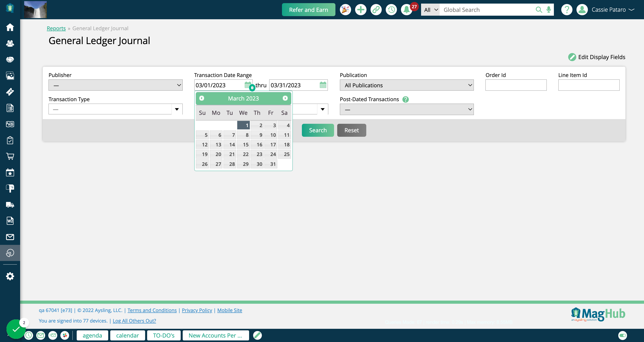Open the shopping cart icon in sidebar
The height and width of the screenshot is (342, 644).
coord(10,156)
